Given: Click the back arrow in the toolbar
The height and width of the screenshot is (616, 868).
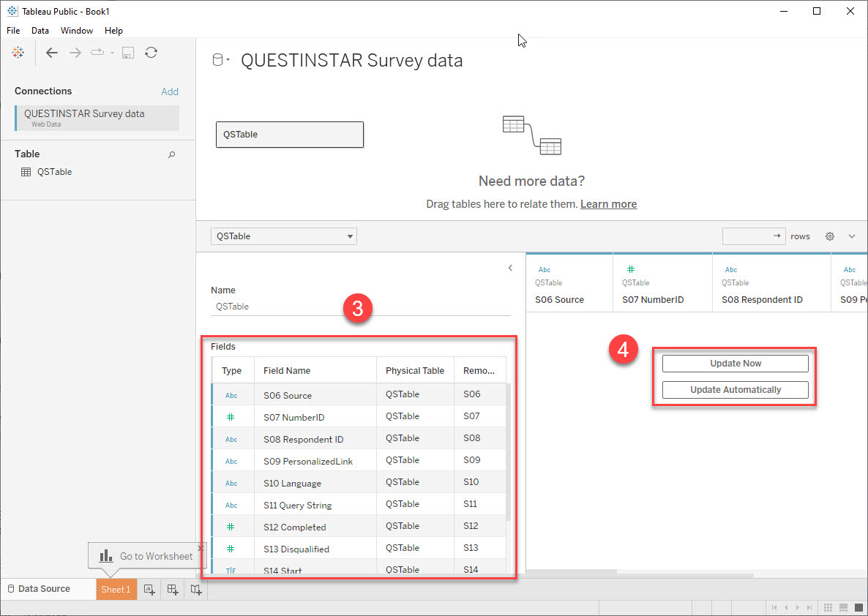Looking at the screenshot, I should click(x=52, y=53).
